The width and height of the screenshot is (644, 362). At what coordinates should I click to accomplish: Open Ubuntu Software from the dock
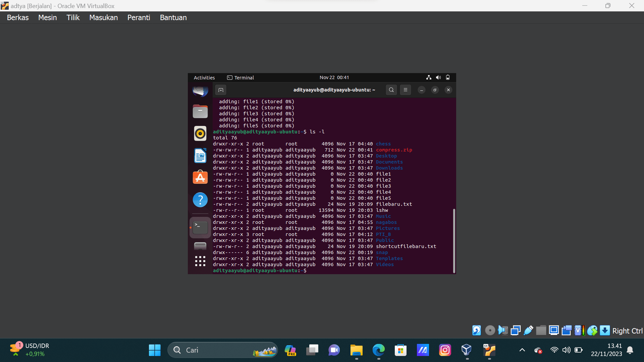tap(200, 178)
